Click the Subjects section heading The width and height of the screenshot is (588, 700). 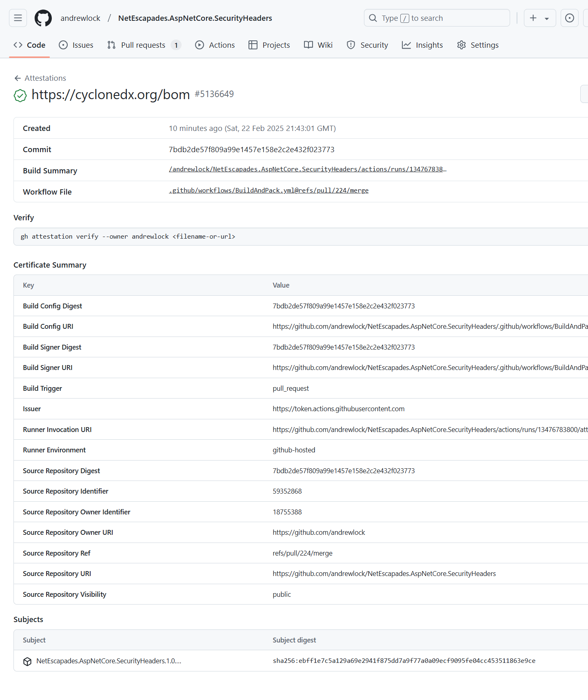pos(28,619)
